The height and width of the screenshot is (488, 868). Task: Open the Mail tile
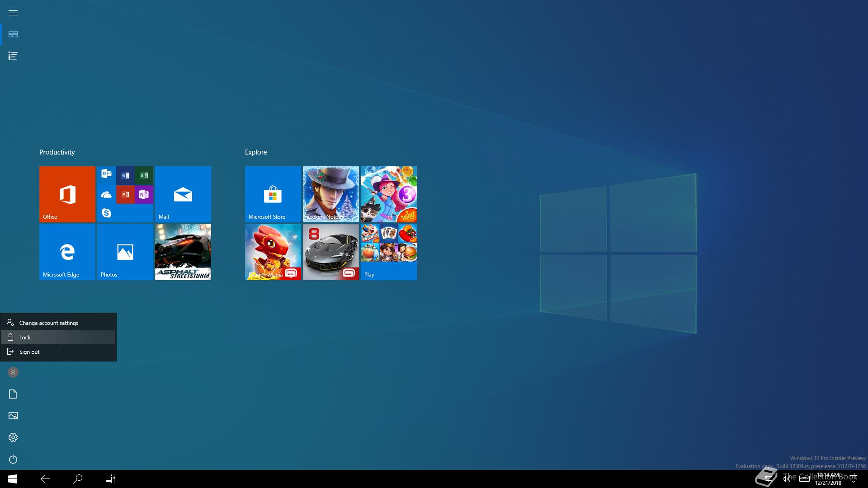pos(183,194)
